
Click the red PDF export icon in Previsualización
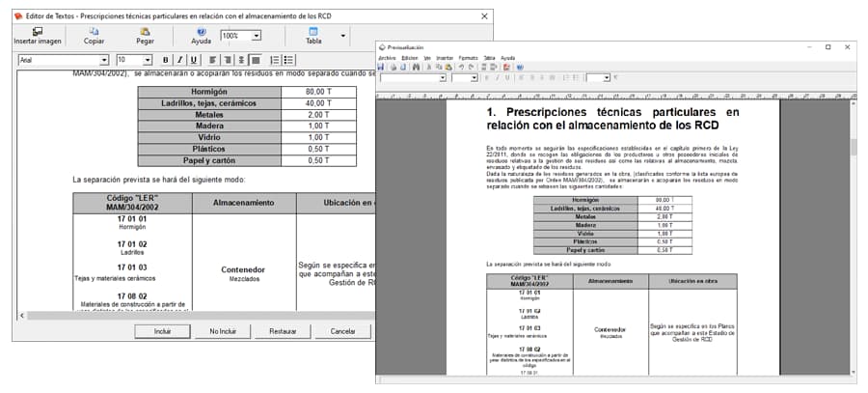[x=506, y=67]
